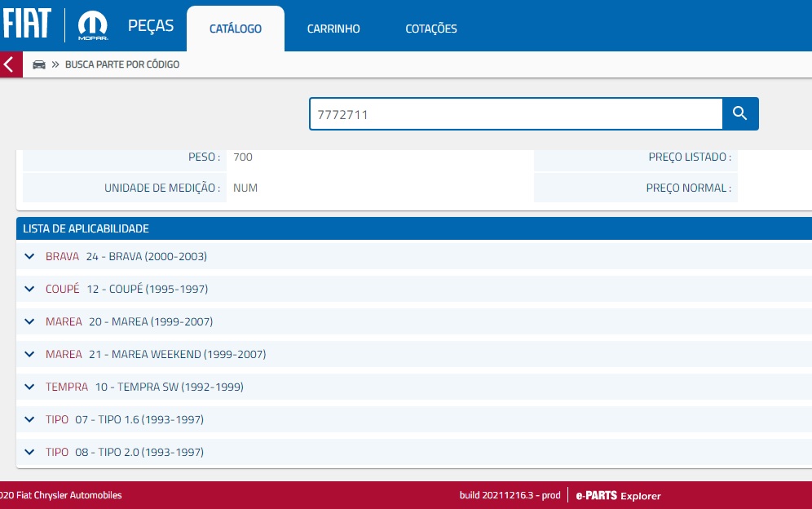Click the FIAT logo
This screenshot has height=509, width=812.
[x=27, y=24]
